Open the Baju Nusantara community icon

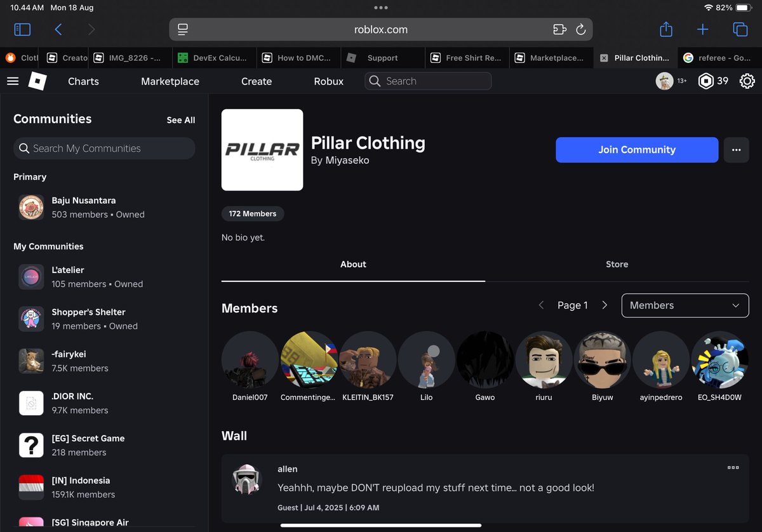pyautogui.click(x=31, y=207)
